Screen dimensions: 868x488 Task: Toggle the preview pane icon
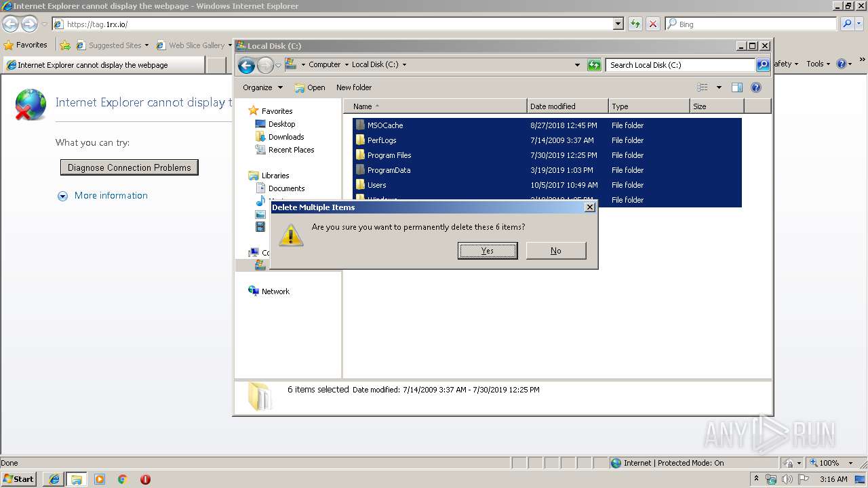point(737,87)
